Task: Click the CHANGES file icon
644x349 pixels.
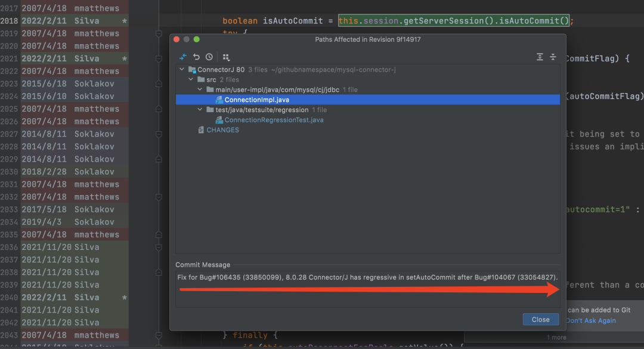Action: point(201,130)
